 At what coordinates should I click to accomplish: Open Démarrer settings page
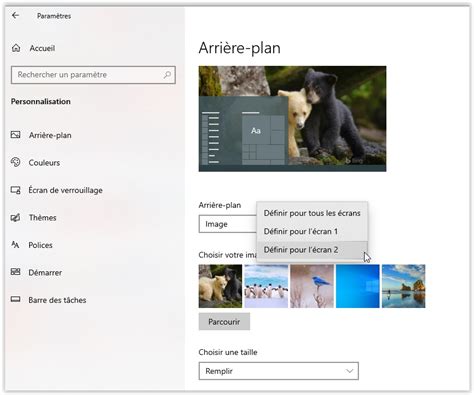pyautogui.click(x=45, y=272)
